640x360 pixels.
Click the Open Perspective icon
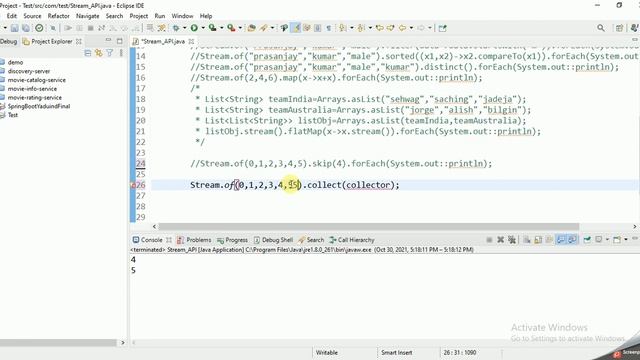tap(619, 28)
